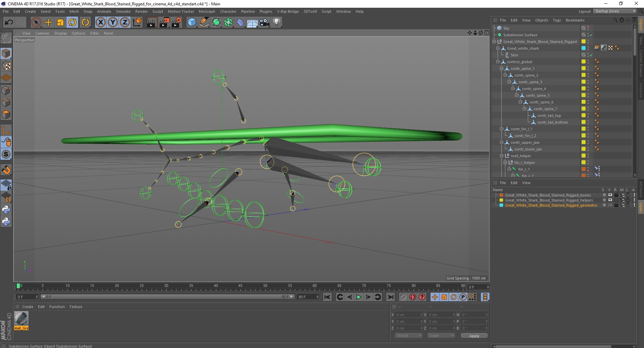
Task: Add a Floor environment object
Action: [252, 22]
